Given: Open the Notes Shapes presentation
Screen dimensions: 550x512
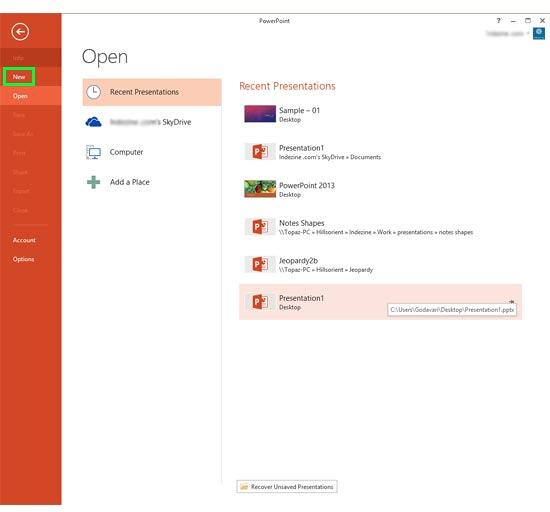Looking at the screenshot, I should tap(381, 227).
